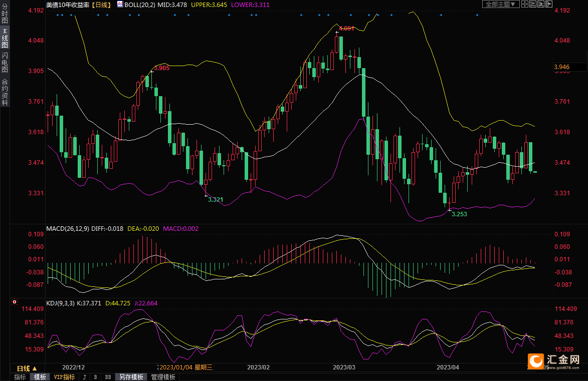This screenshot has width=588, height=381.
Task: Click the 另存模板 button
Action: [131, 377]
